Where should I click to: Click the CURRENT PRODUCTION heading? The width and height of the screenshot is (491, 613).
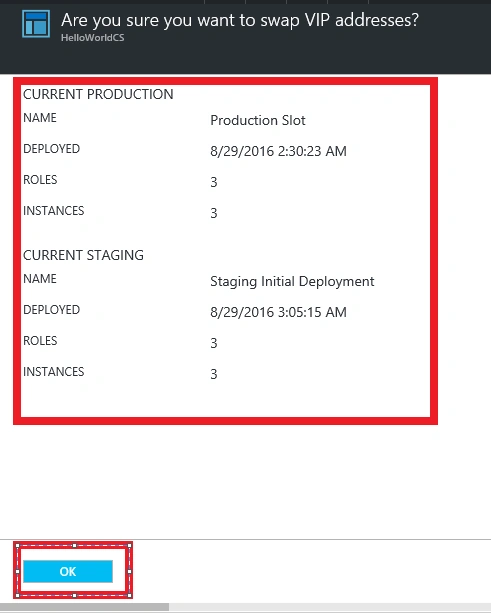coord(98,94)
